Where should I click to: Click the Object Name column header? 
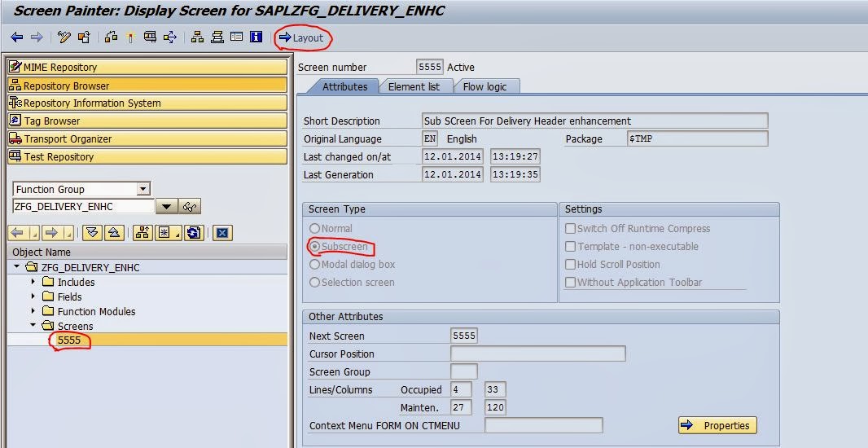(147, 252)
